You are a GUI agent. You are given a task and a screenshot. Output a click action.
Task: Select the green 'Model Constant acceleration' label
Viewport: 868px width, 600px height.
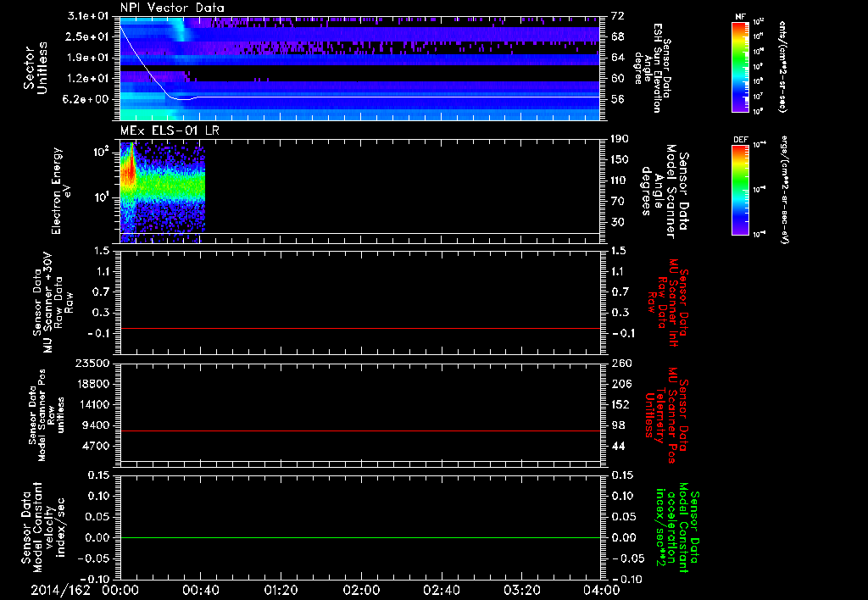[x=676, y=528]
